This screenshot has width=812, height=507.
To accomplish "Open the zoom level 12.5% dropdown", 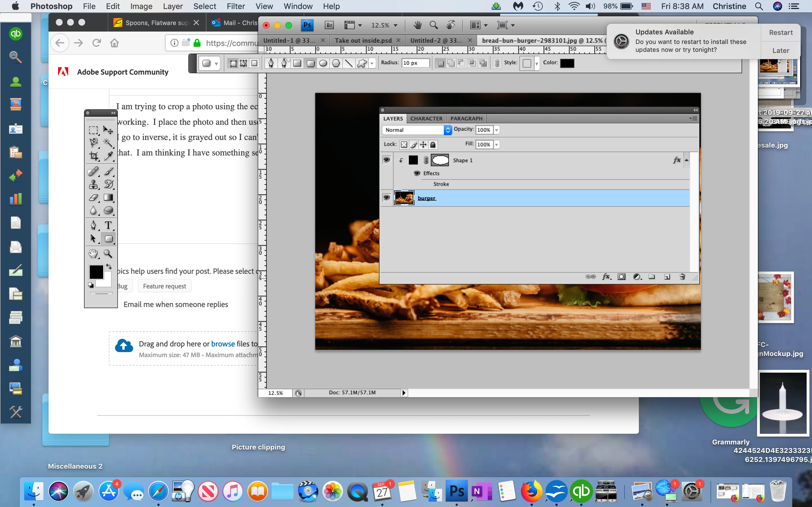I will (x=395, y=25).
